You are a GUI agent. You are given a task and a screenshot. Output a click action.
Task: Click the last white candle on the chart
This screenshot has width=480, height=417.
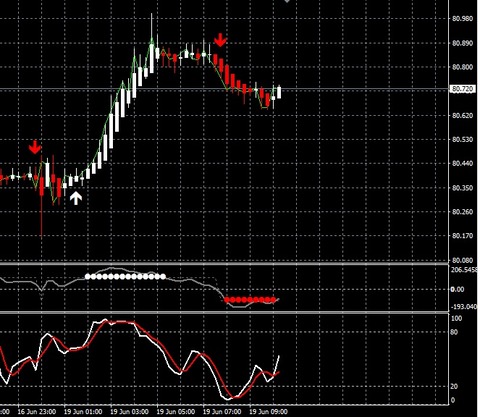pos(279,92)
